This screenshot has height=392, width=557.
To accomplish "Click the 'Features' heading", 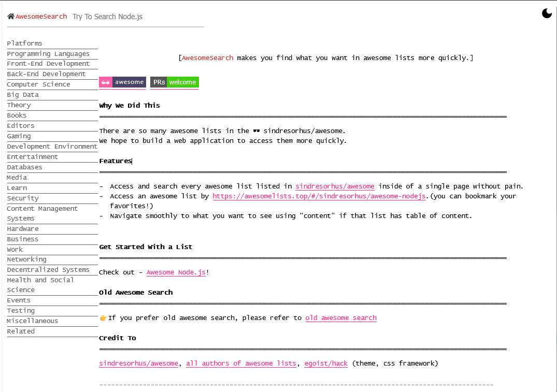I will pos(116,161).
